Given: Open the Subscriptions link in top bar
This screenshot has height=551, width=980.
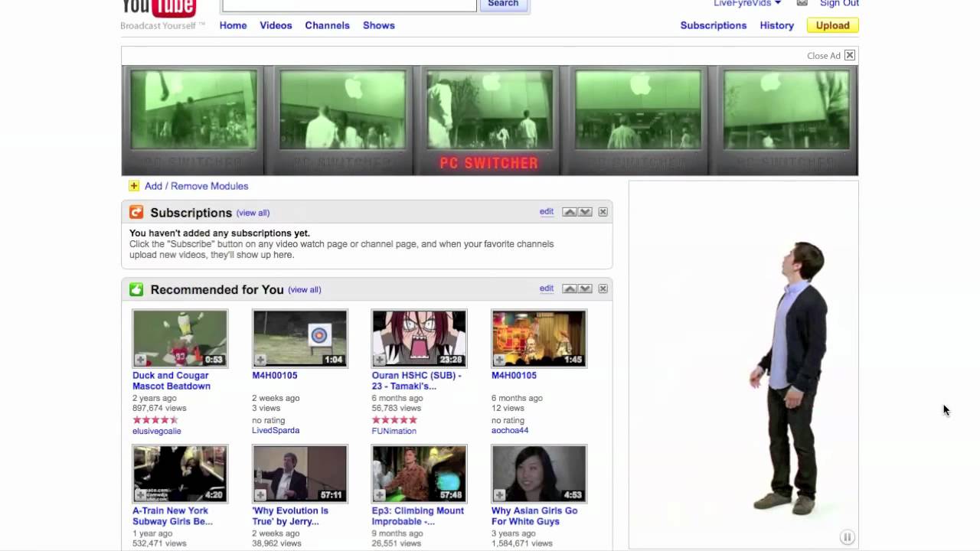Looking at the screenshot, I should pos(714,25).
